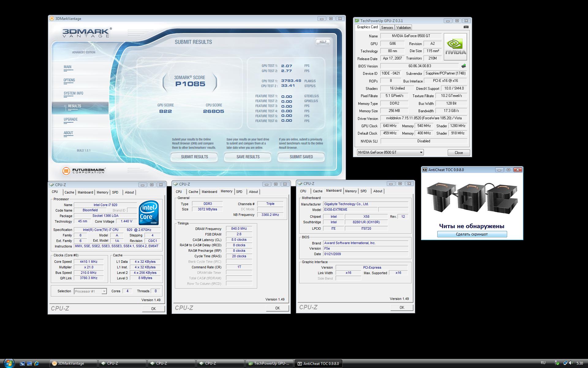Click GPU-Z screenshot camera icon
The image size is (588, 368).
pos(466,27)
